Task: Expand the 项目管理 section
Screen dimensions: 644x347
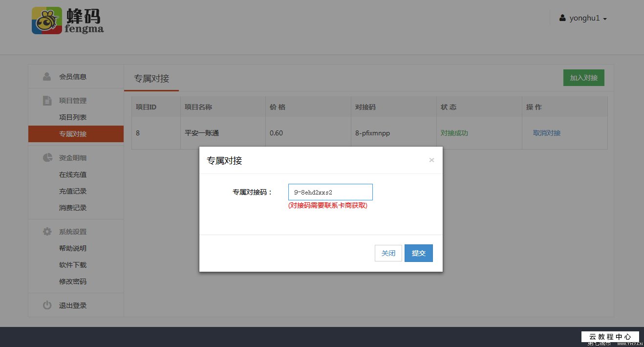Action: (72, 100)
